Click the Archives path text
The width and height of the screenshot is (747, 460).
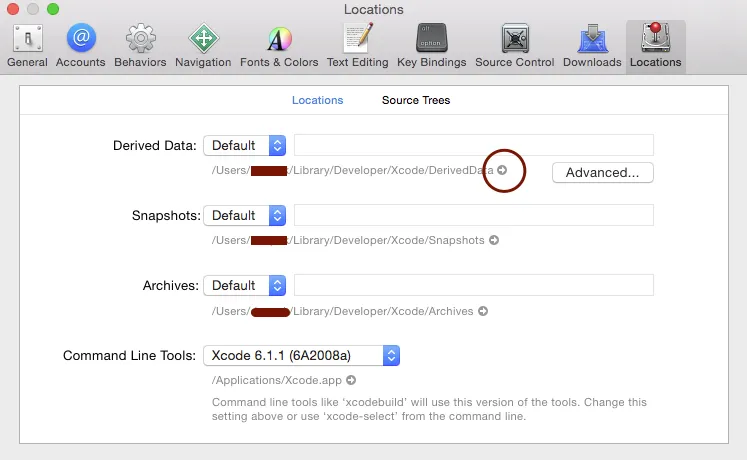pos(343,311)
